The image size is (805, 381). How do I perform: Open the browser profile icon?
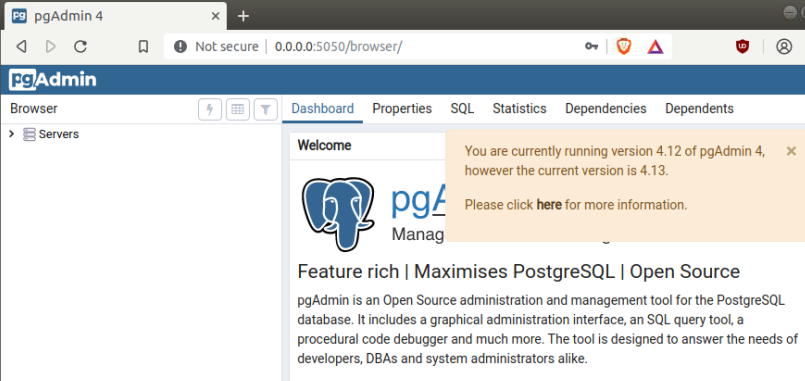(784, 47)
